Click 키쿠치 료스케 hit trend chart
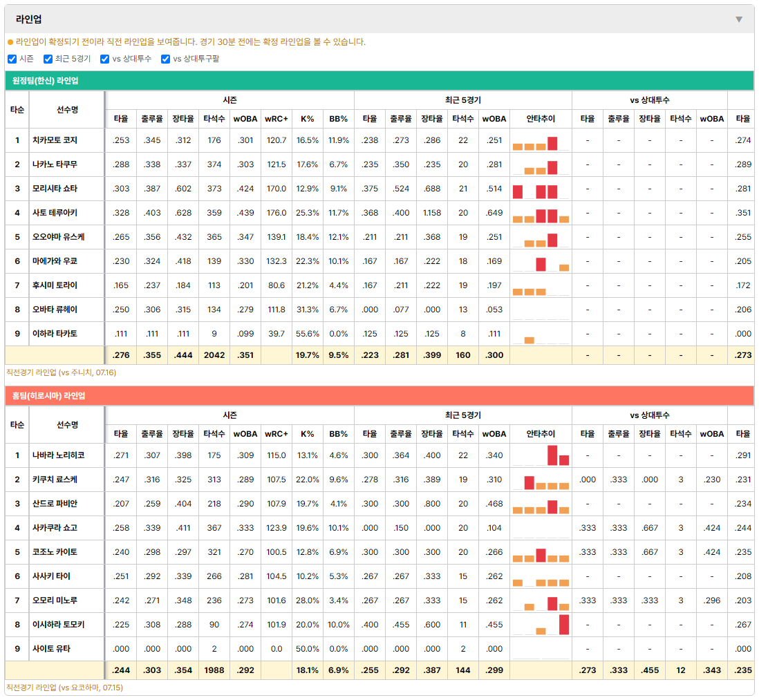The height and width of the screenshot is (700, 759). tap(541, 480)
